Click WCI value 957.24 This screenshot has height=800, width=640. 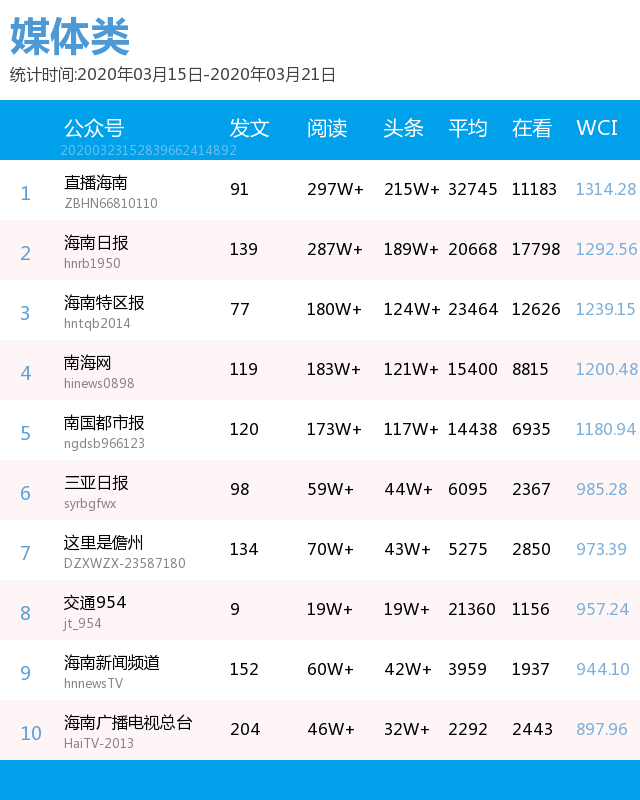click(x=602, y=609)
